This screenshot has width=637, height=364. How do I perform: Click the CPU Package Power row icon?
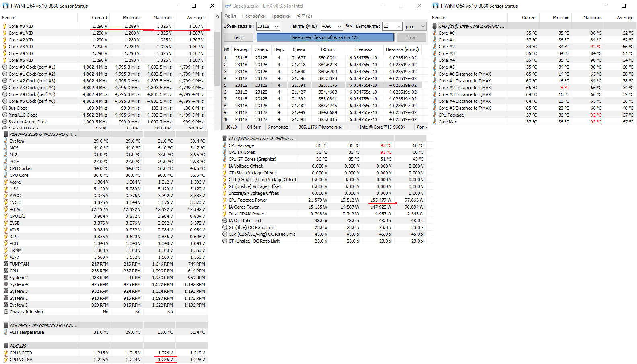[x=224, y=200]
